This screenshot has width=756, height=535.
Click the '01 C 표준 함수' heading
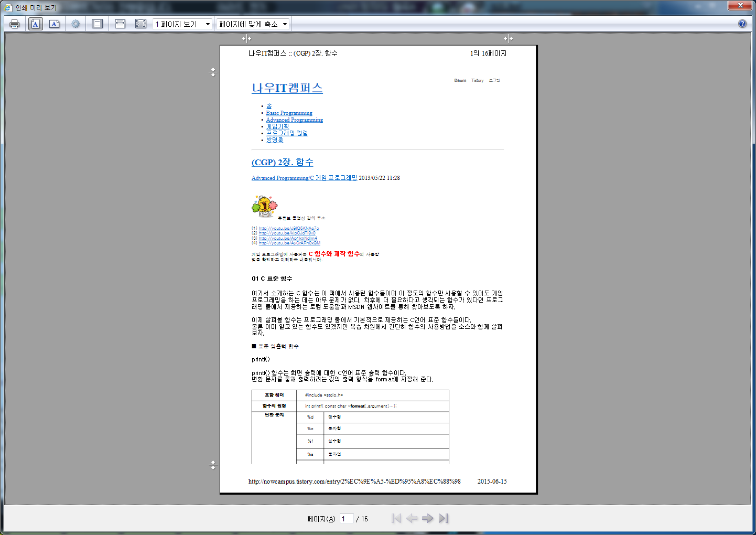(272, 279)
